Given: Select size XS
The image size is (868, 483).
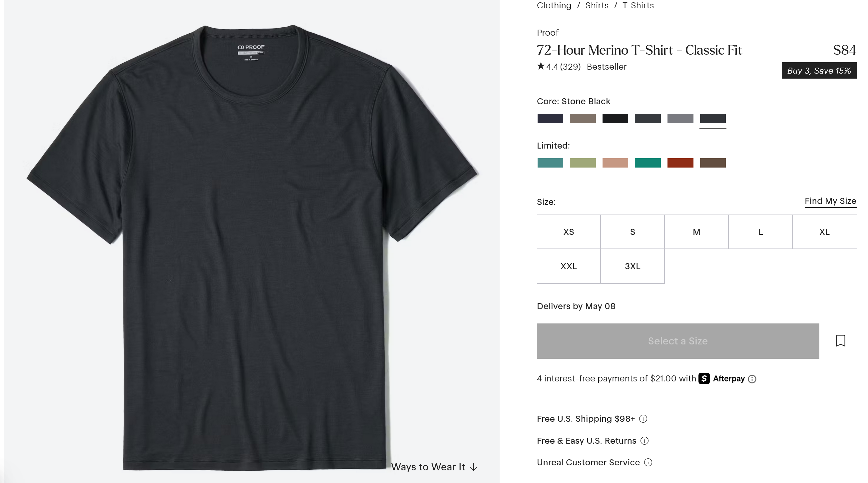Looking at the screenshot, I should point(569,232).
